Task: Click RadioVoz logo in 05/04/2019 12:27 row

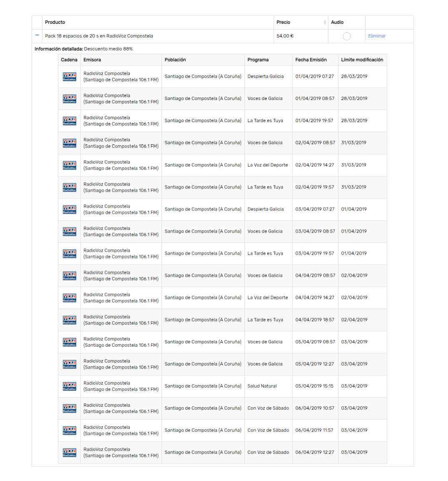Action: 69,364
